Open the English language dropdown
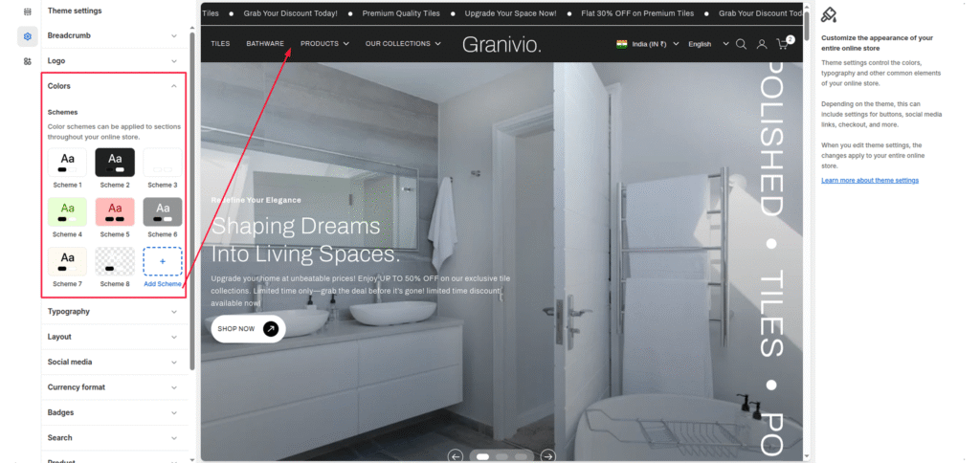980x463 pixels. coord(707,44)
